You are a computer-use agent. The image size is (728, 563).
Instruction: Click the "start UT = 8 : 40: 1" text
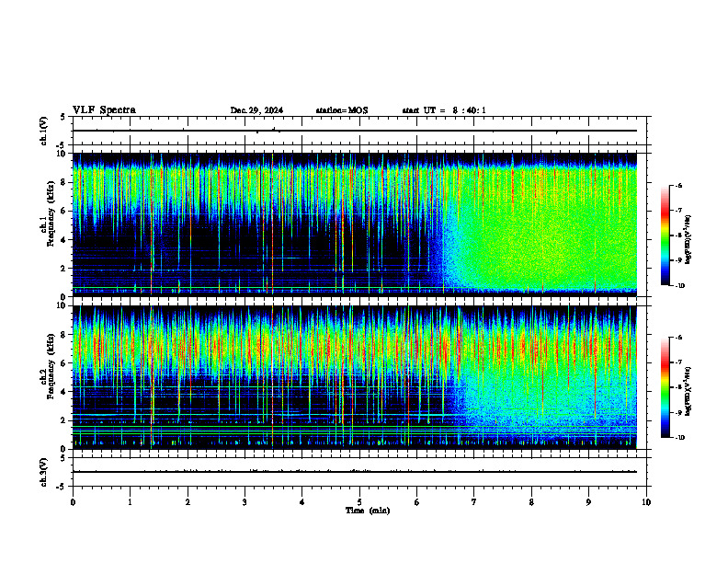pos(444,110)
